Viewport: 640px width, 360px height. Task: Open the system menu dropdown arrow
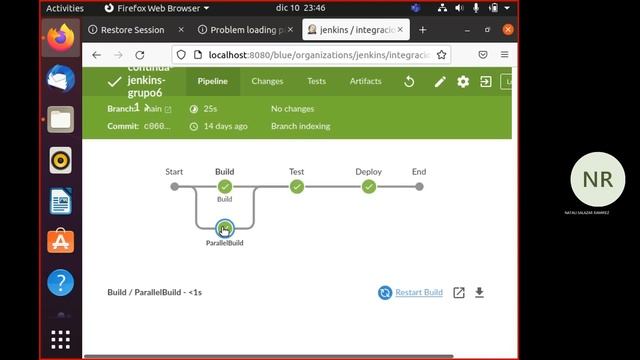(507, 8)
